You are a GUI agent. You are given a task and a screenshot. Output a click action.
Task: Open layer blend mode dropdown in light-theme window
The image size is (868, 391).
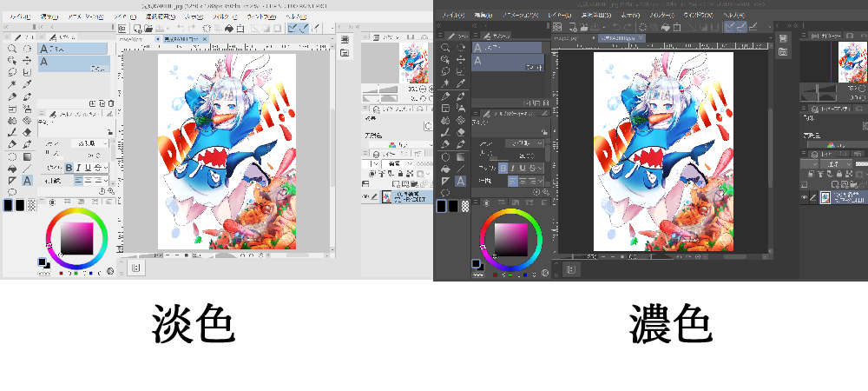pyautogui.click(x=398, y=164)
